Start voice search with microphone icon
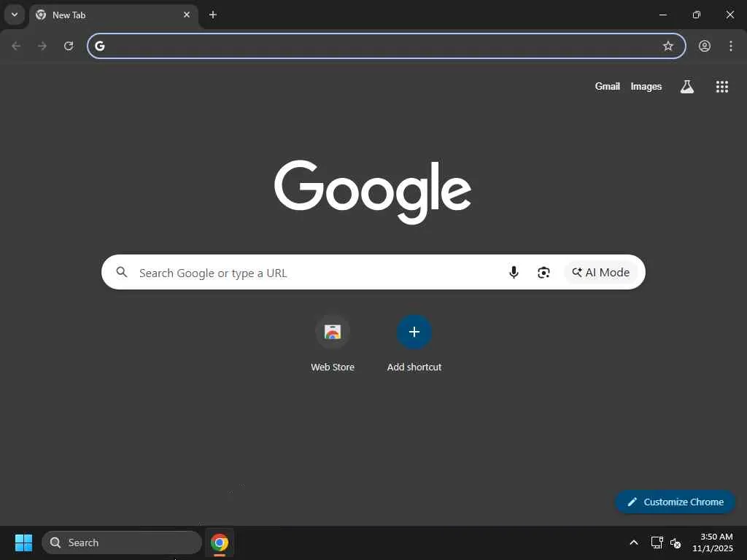747x560 pixels. [x=514, y=273]
